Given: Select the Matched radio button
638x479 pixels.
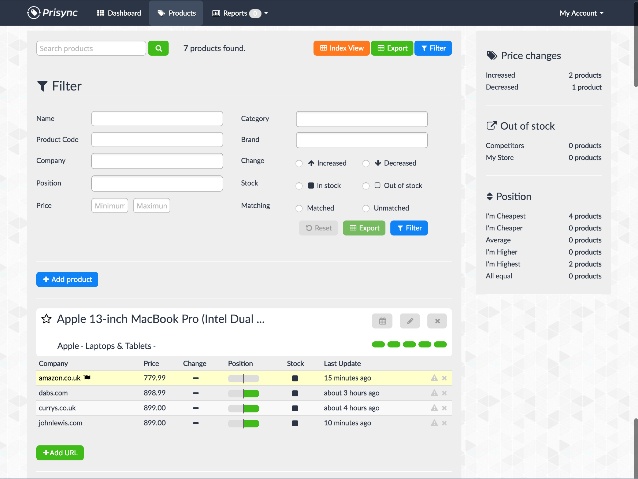Looking at the screenshot, I should [299, 208].
